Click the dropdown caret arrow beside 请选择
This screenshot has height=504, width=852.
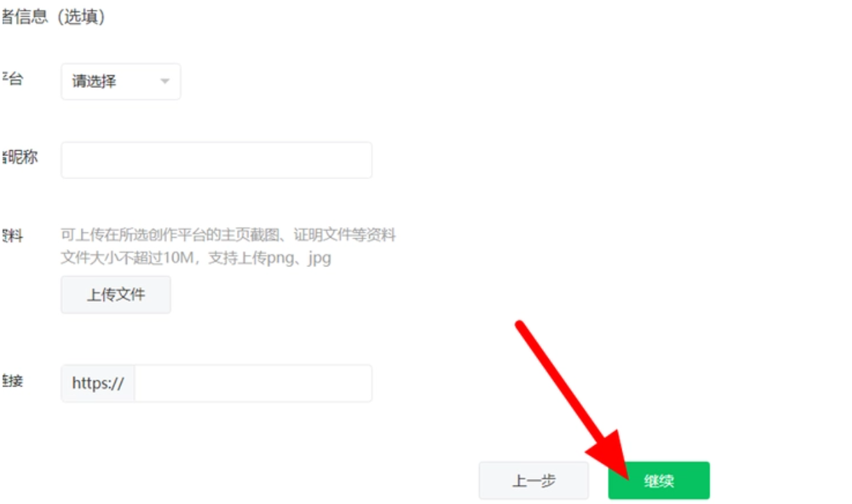point(164,82)
